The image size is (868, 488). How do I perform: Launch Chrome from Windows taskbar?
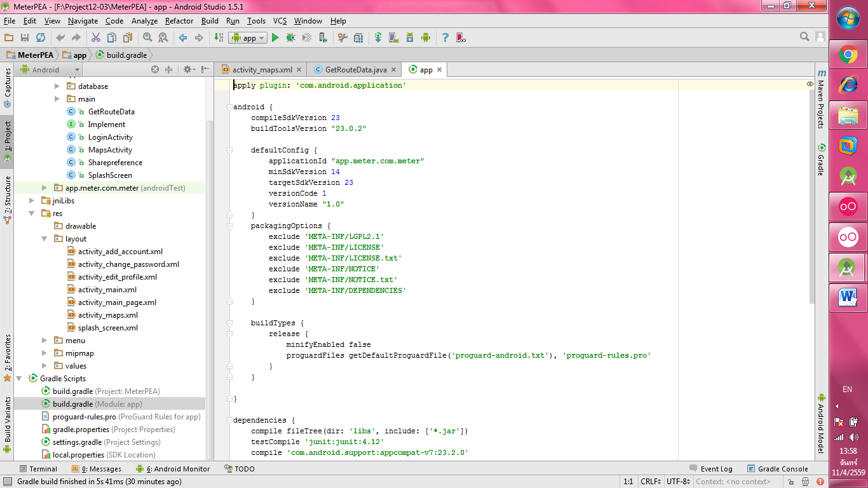[848, 55]
